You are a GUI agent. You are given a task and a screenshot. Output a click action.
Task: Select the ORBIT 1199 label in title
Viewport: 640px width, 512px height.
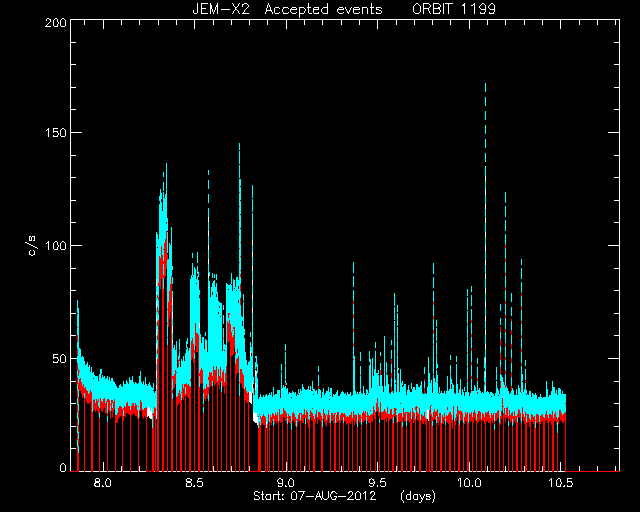[454, 9]
